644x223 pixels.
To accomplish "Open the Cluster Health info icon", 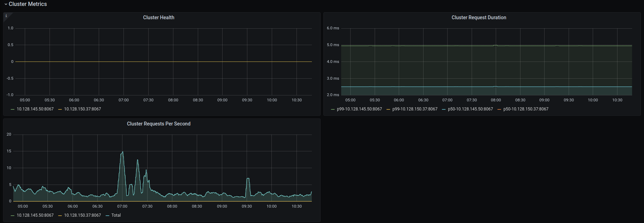I will point(6,16).
